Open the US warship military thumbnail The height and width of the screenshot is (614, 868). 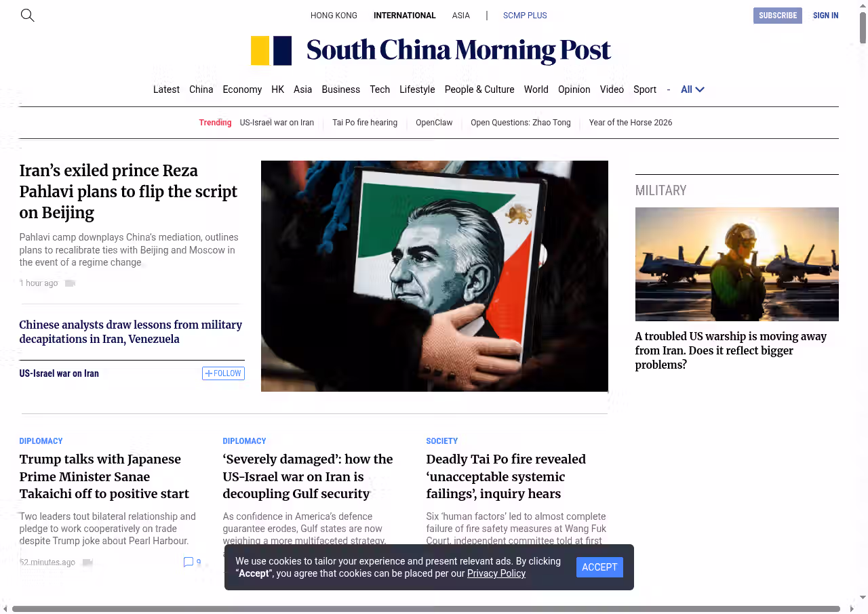[736, 264]
